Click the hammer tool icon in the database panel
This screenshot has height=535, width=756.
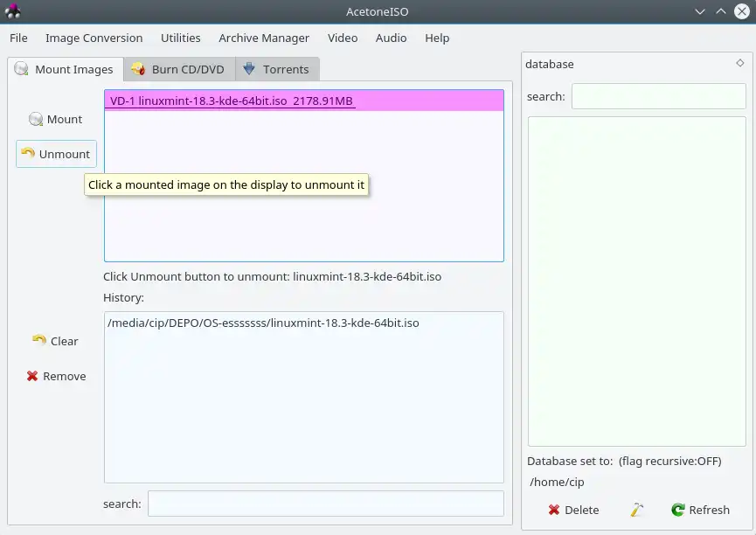tap(637, 510)
